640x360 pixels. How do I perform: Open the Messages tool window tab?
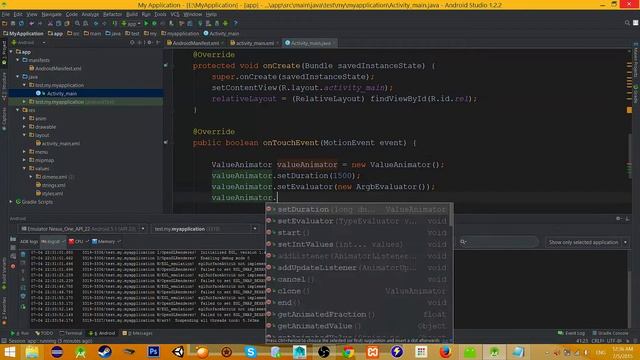[137, 333]
